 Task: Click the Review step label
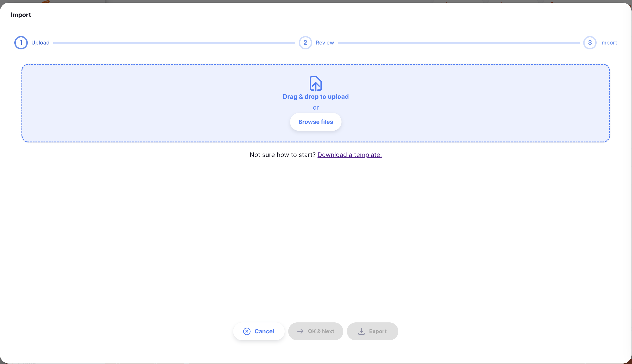coord(325,43)
